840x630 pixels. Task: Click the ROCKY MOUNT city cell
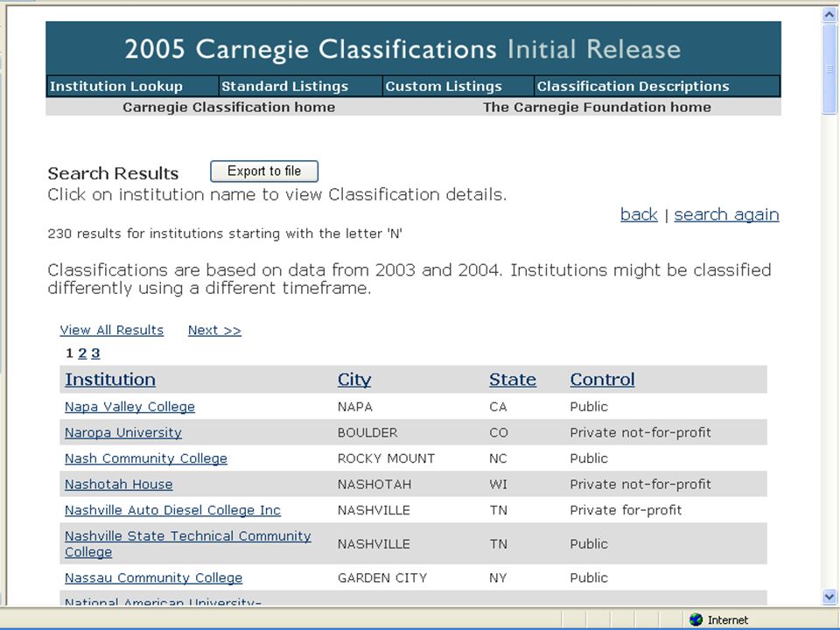[386, 458]
